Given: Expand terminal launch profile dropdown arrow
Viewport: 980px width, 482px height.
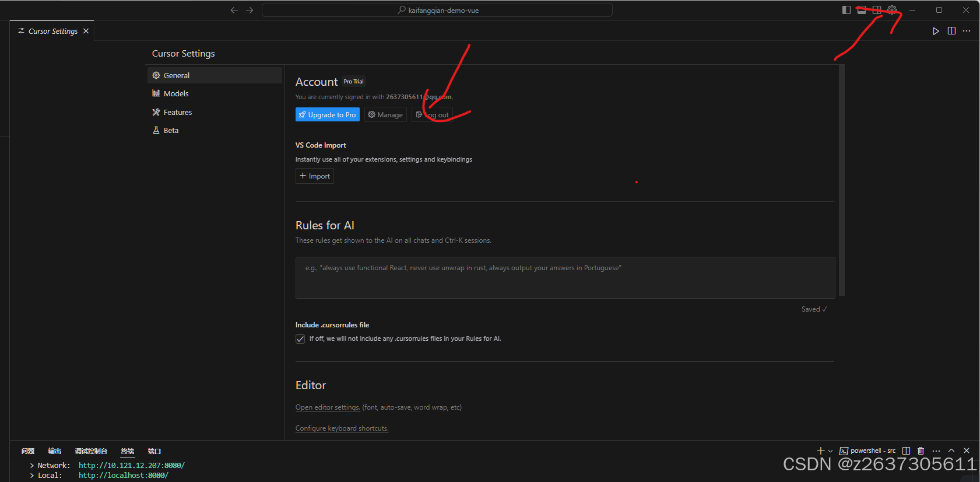Looking at the screenshot, I should coord(830,451).
